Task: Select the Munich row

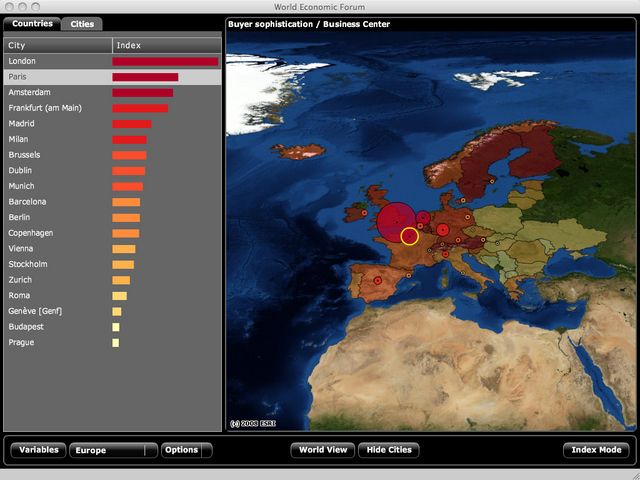Action: coord(113,186)
